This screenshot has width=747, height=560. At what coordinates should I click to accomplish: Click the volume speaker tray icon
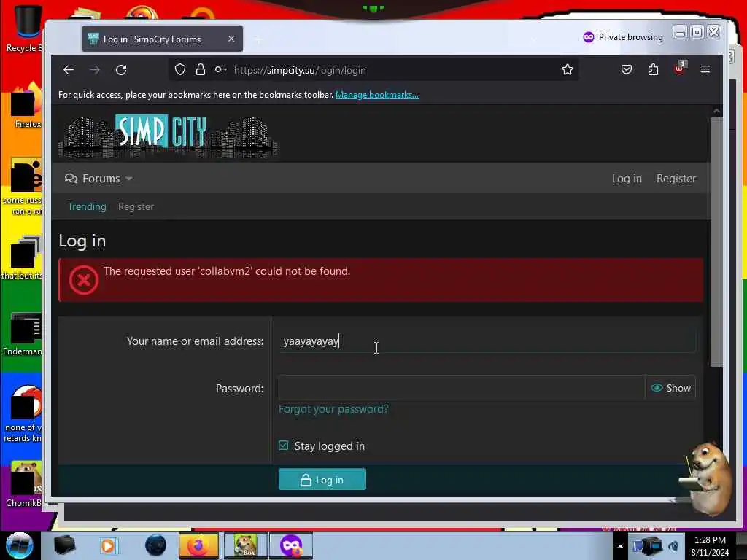[x=673, y=546]
